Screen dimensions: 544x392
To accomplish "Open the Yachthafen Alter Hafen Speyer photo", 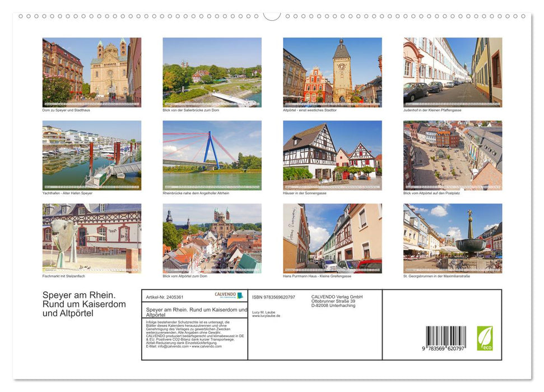I will pos(91,155).
